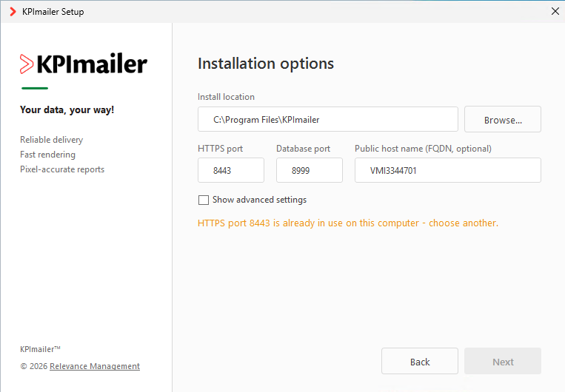The image size is (565, 392).
Task: Open the Browse... folder picker
Action: coord(503,119)
